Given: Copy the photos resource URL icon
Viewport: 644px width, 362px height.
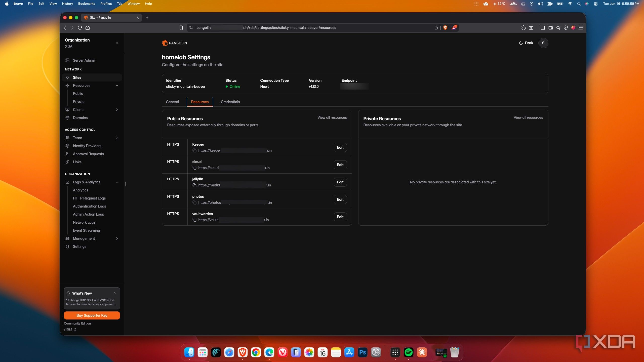Looking at the screenshot, I should click(194, 203).
